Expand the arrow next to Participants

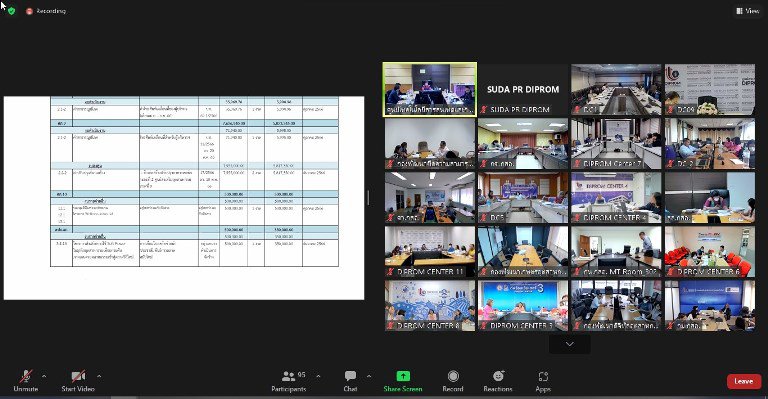(x=318, y=376)
